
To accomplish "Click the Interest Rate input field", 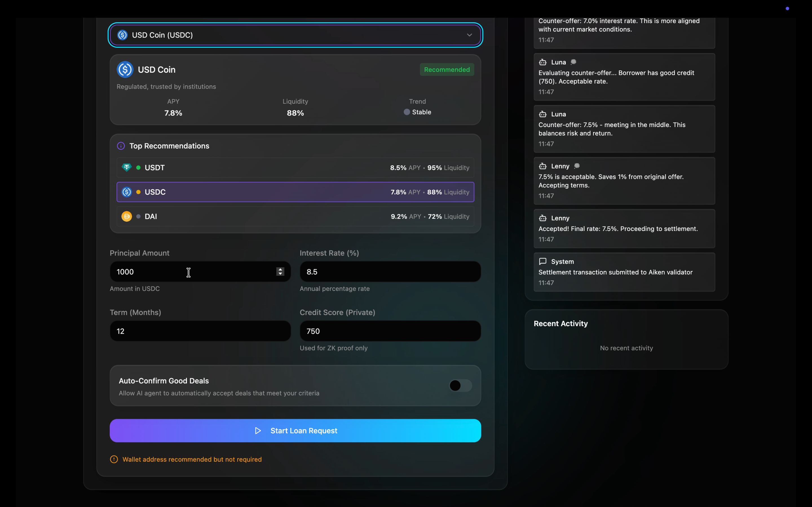I will (x=390, y=272).
